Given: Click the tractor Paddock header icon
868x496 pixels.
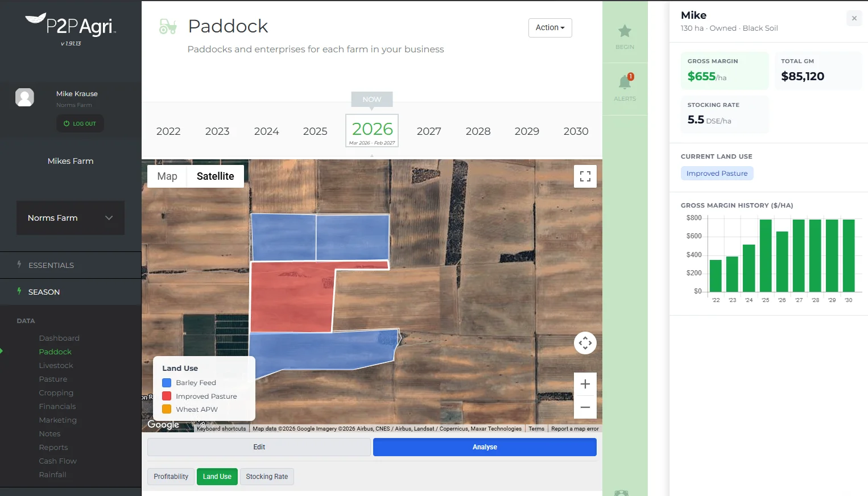Looking at the screenshot, I should (x=168, y=26).
